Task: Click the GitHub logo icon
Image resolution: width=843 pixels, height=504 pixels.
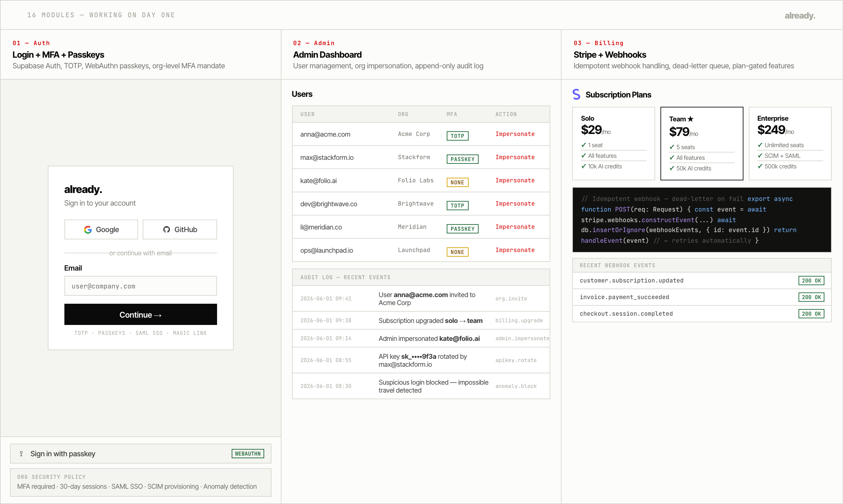Action: (x=167, y=229)
